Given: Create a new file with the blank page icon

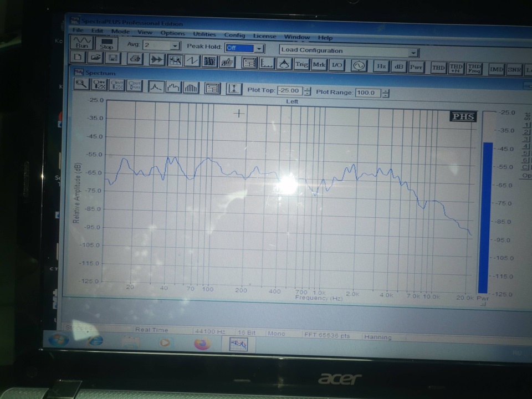Looking at the screenshot, I should point(78,57).
